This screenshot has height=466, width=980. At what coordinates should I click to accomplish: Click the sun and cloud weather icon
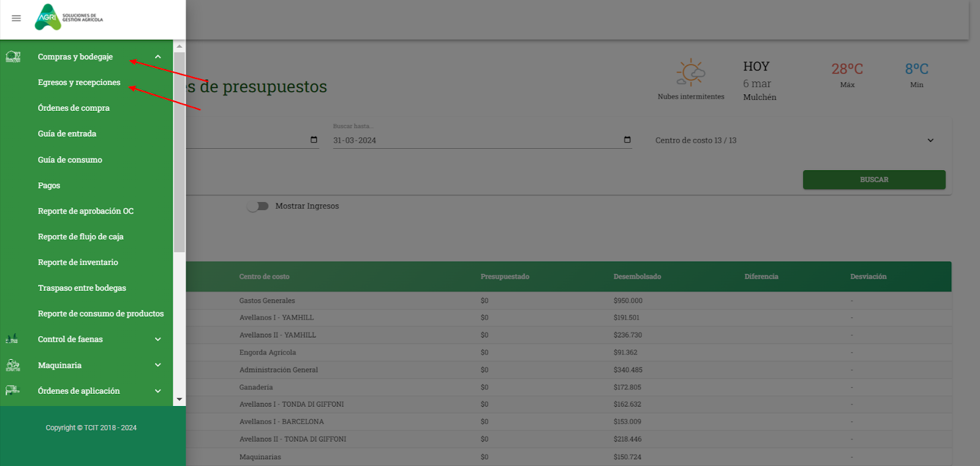point(691,73)
